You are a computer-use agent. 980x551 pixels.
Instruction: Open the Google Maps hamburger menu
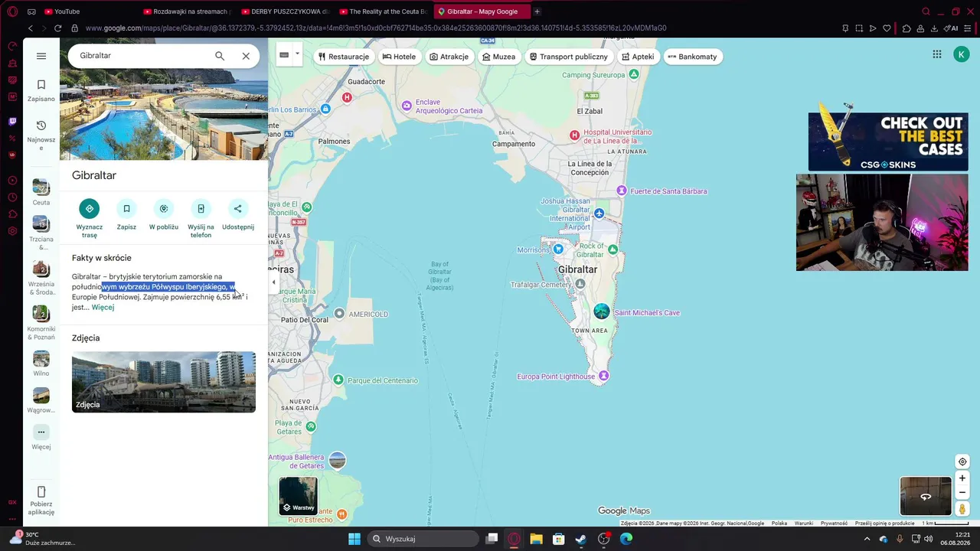[41, 56]
